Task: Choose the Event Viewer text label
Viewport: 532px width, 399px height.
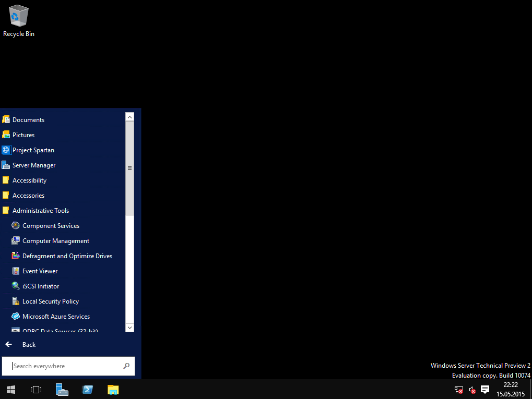Action: click(40, 271)
